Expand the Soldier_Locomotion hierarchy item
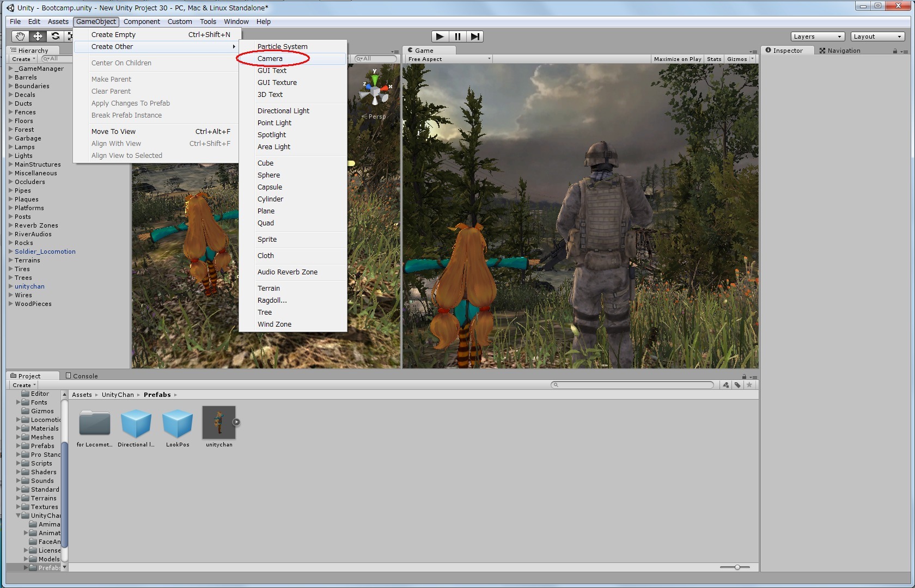Screen dimensions: 915x588 pyautogui.click(x=11, y=252)
